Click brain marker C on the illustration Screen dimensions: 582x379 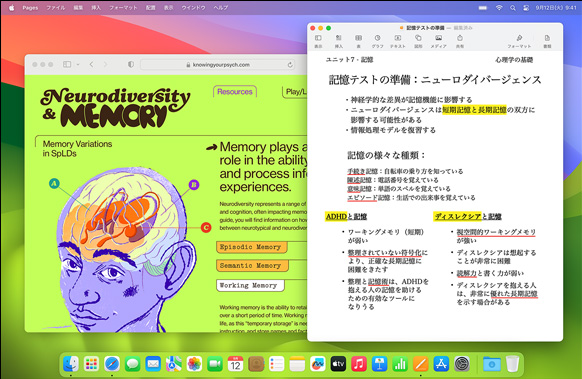click(x=206, y=228)
